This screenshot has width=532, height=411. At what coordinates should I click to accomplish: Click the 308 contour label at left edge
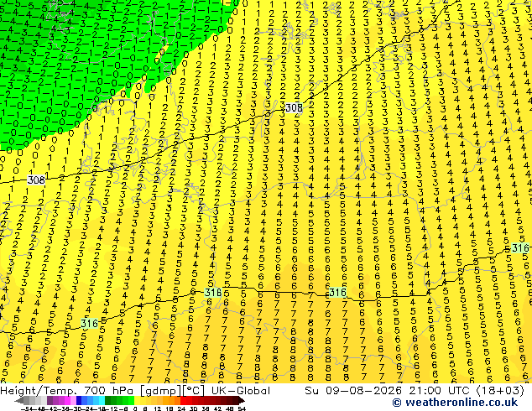click(x=36, y=179)
